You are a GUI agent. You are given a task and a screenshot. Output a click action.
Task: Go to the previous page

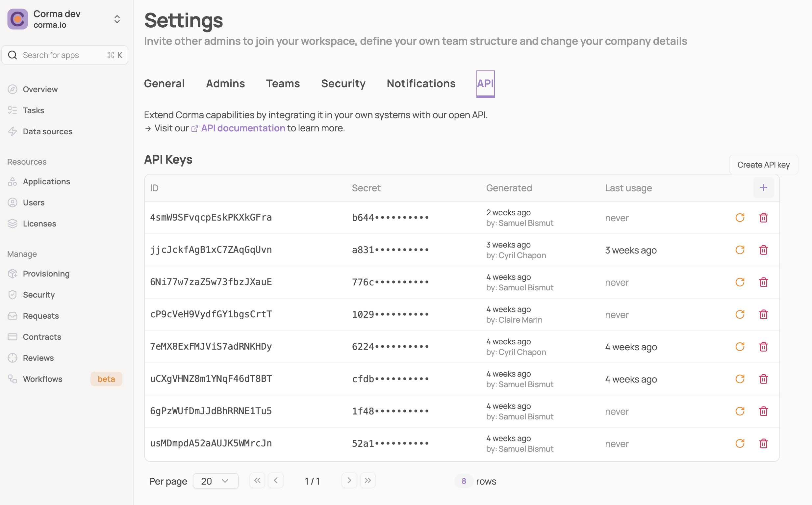(276, 480)
